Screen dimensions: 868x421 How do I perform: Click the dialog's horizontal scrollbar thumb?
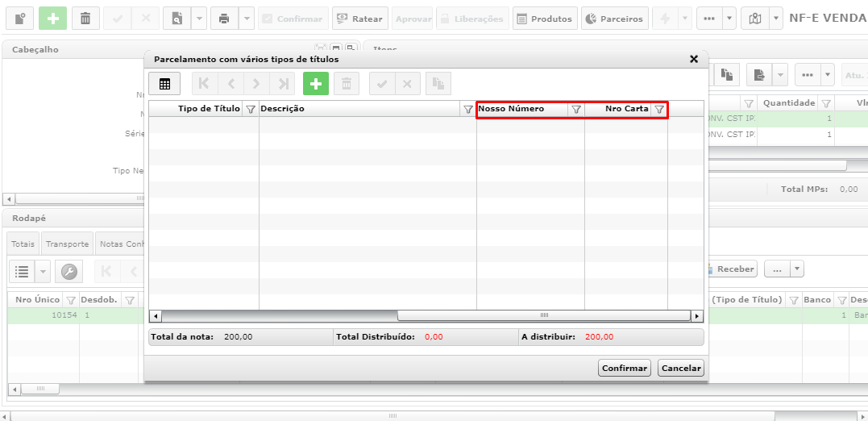[543, 316]
